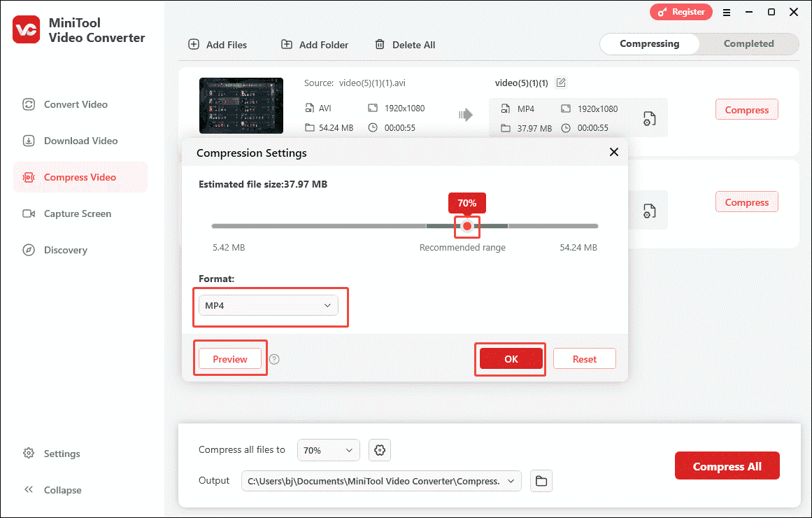
Task: Edit the output name video(5)(1)(1) with the pencil icon
Action: (x=561, y=83)
